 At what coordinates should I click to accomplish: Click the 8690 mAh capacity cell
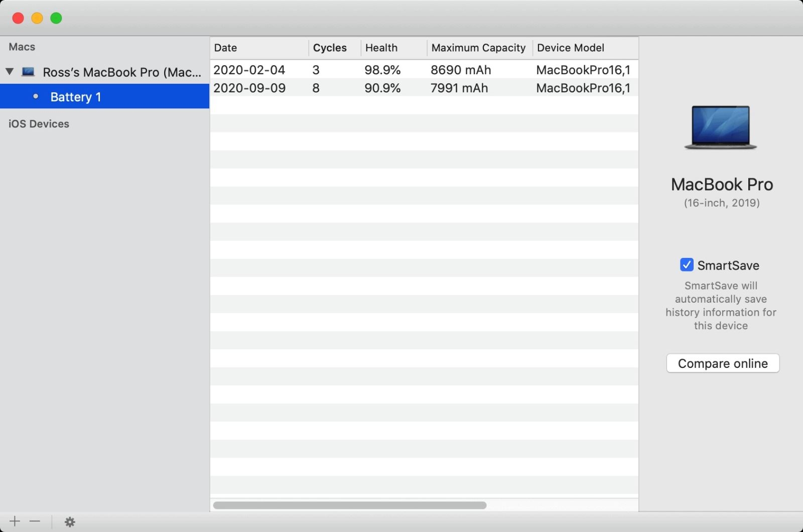[x=461, y=70]
